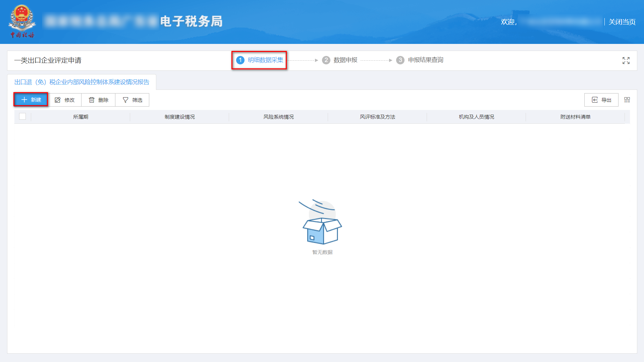Open the column settings grid icon

[x=627, y=100]
